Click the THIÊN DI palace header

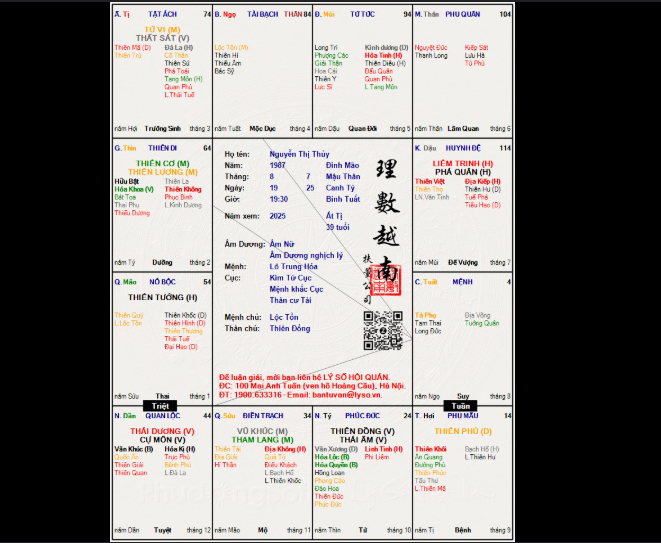162,148
